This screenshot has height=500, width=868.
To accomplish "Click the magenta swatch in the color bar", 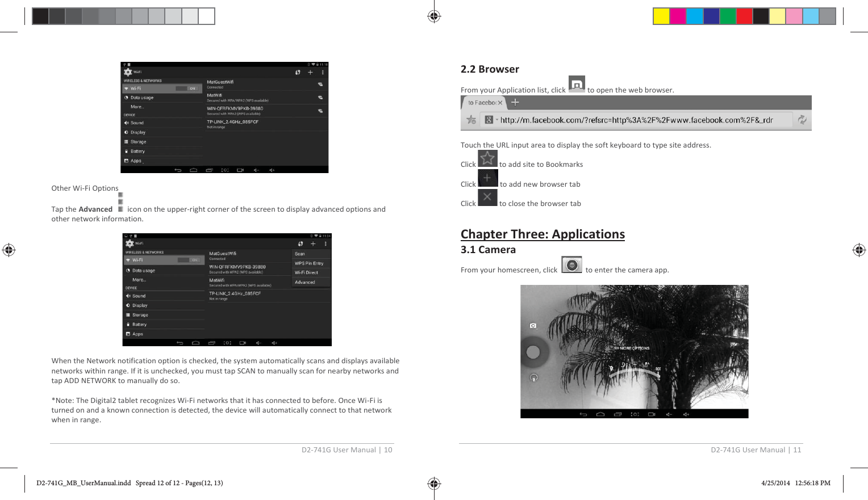I will [678, 16].
